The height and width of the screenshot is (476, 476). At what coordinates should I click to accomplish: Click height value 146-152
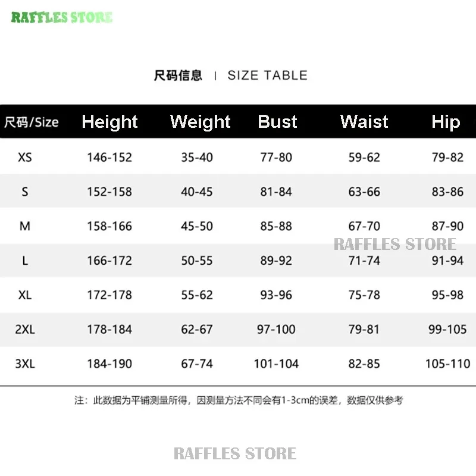point(109,158)
